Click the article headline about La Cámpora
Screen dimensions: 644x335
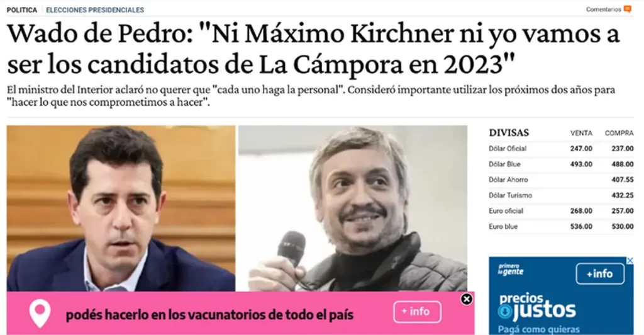click(313, 49)
